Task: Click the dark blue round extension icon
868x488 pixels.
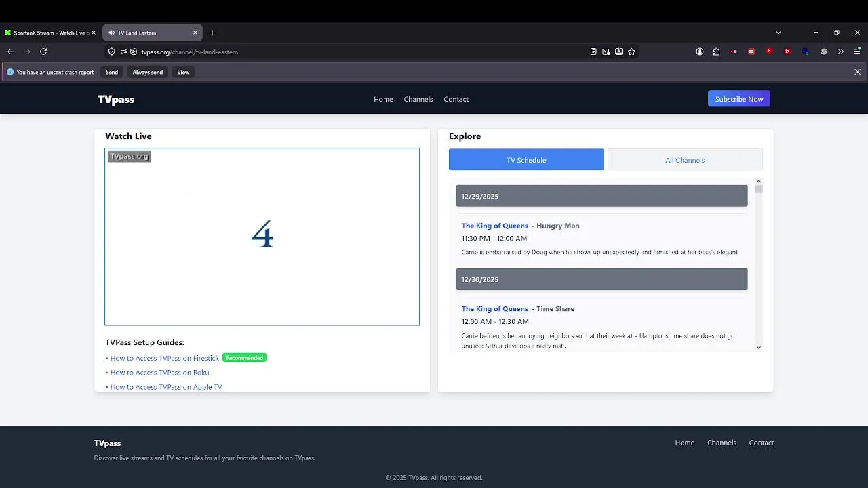Action: pyautogui.click(x=806, y=52)
